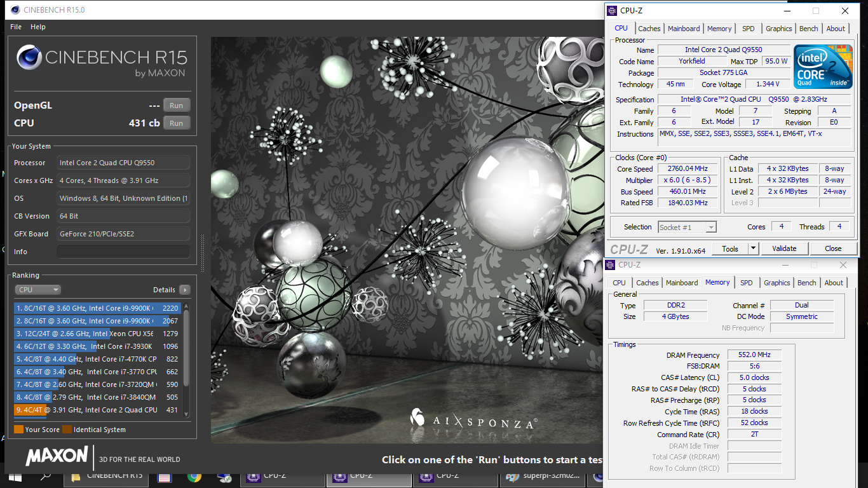Image resolution: width=868 pixels, height=488 pixels.
Task: Select ranking row 7 i7-3720QM 590
Action: click(97, 384)
